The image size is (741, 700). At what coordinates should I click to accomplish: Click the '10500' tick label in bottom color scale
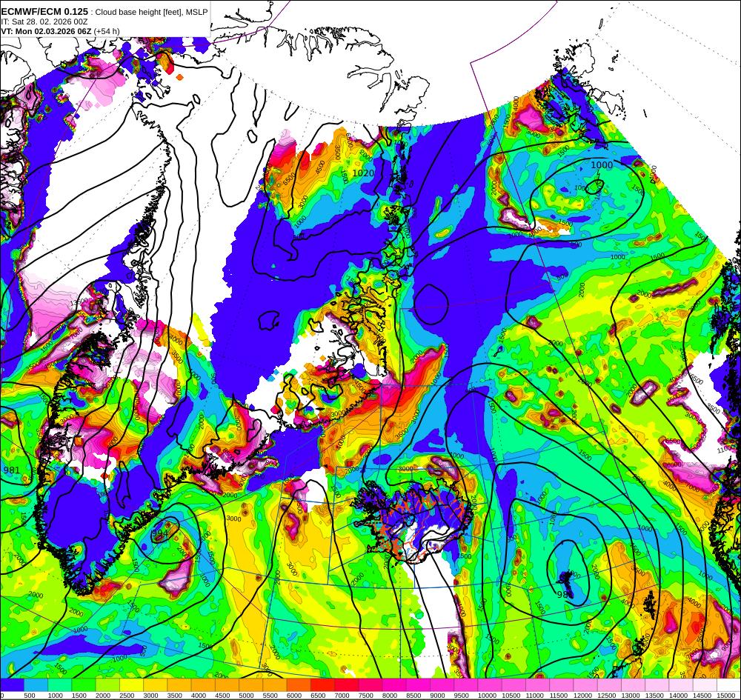[x=511, y=696]
